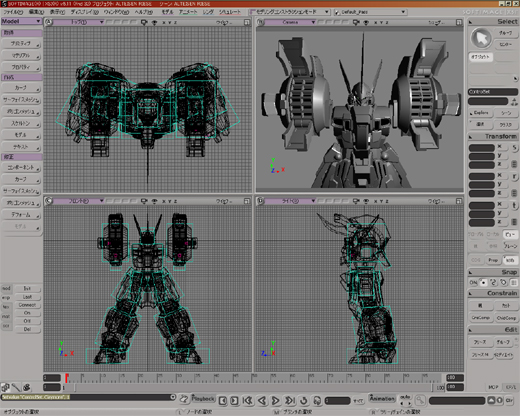Click the Connect button

[x=27, y=305]
